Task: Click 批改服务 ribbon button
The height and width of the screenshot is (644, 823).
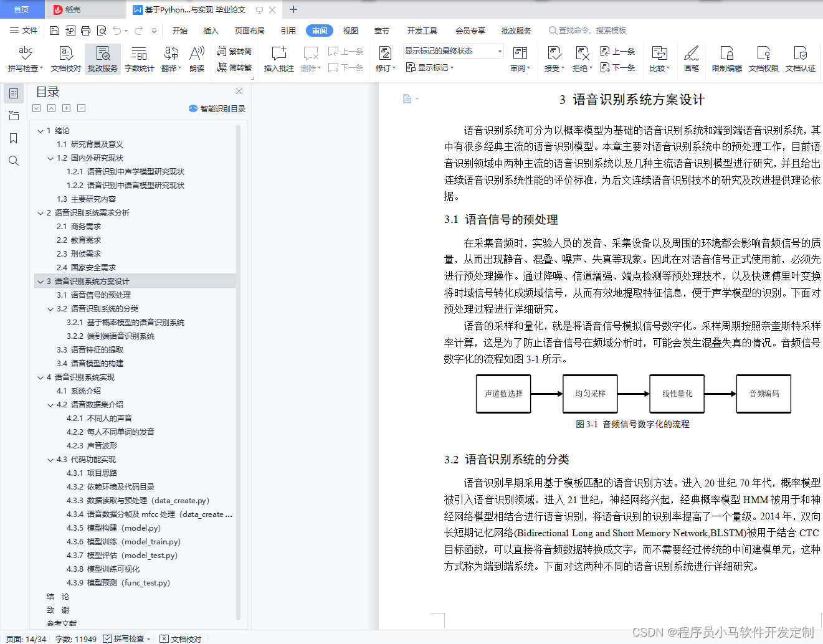Action: [x=103, y=59]
